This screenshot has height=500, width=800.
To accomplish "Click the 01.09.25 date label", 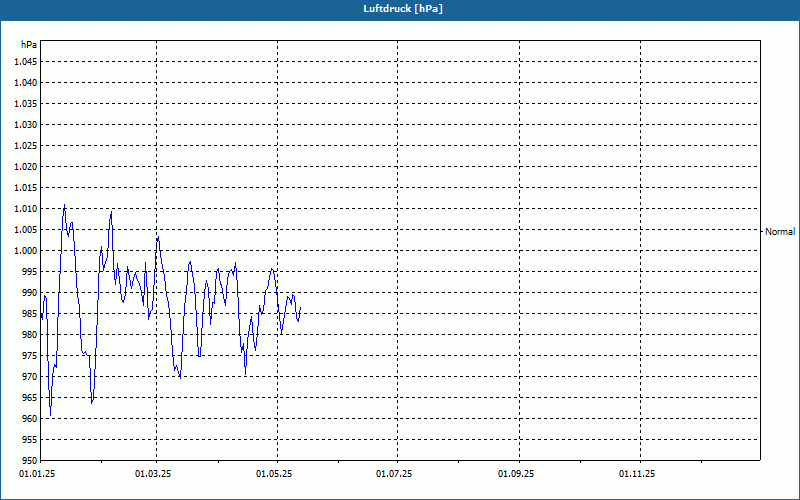I will click(x=516, y=474).
